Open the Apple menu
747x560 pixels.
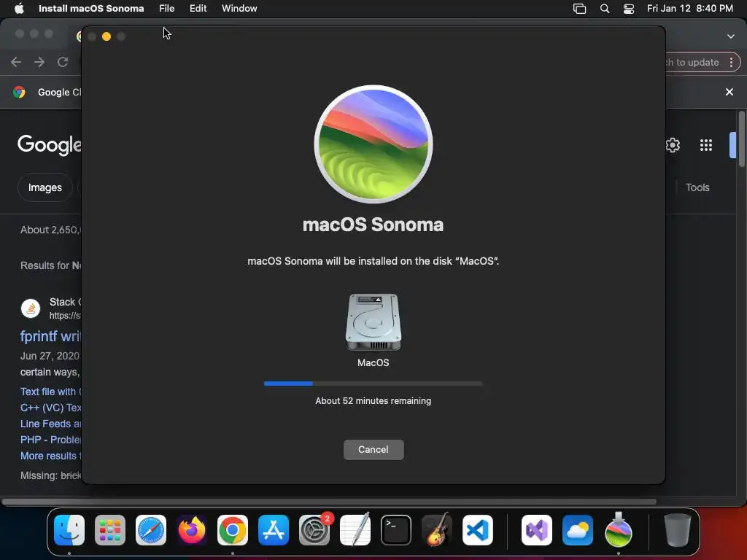(x=19, y=8)
